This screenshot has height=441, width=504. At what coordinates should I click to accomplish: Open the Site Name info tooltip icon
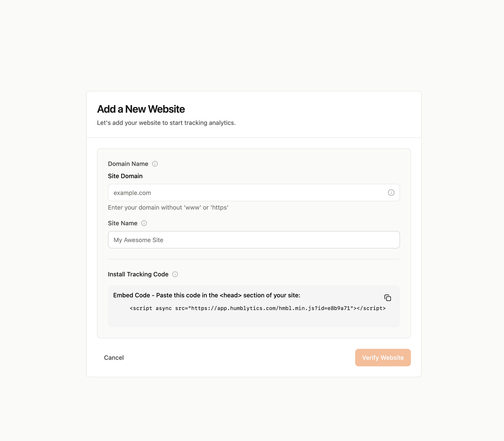click(144, 223)
